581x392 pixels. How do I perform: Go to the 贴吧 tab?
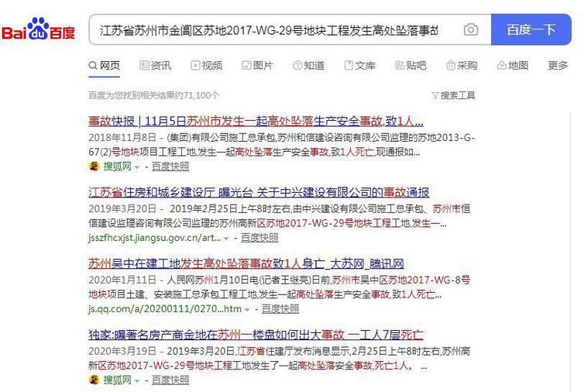click(411, 66)
